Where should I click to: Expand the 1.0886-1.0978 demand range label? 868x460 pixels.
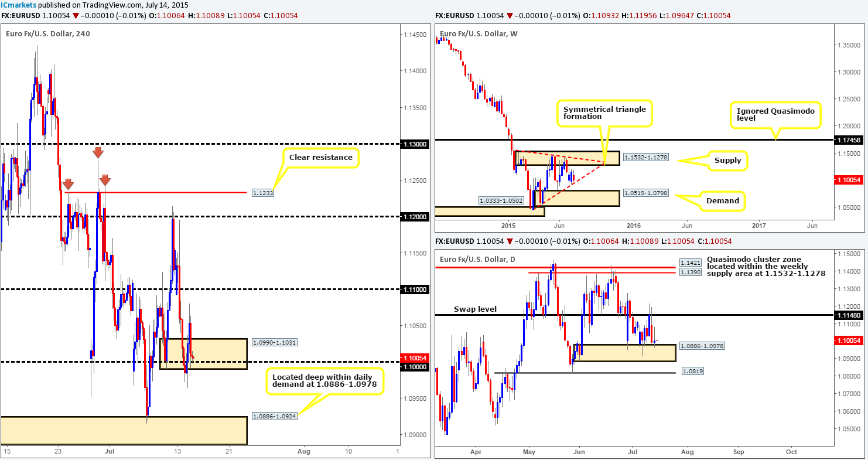pos(703,346)
